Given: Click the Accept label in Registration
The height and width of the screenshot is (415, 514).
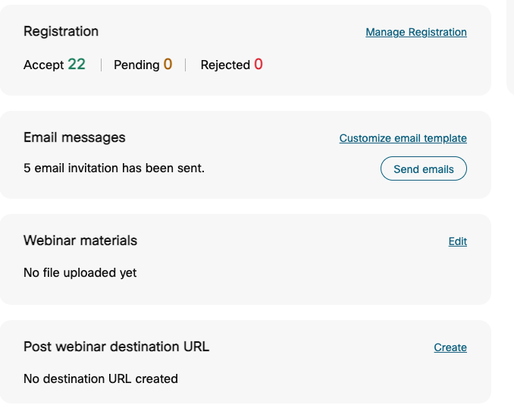Looking at the screenshot, I should click(44, 65).
